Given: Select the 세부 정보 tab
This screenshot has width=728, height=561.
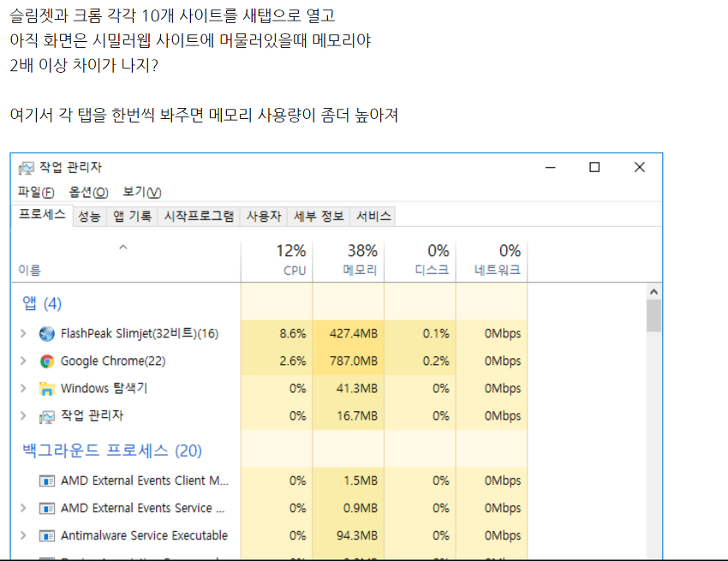Looking at the screenshot, I should 318,216.
